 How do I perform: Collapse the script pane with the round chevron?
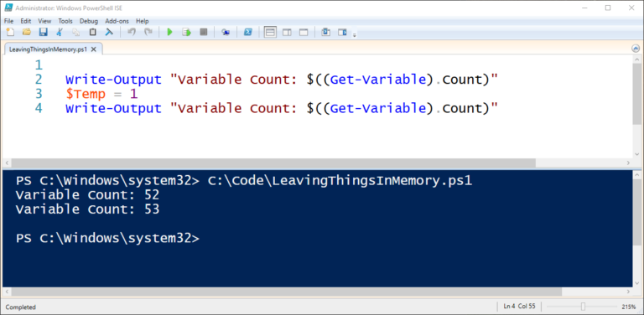636,49
